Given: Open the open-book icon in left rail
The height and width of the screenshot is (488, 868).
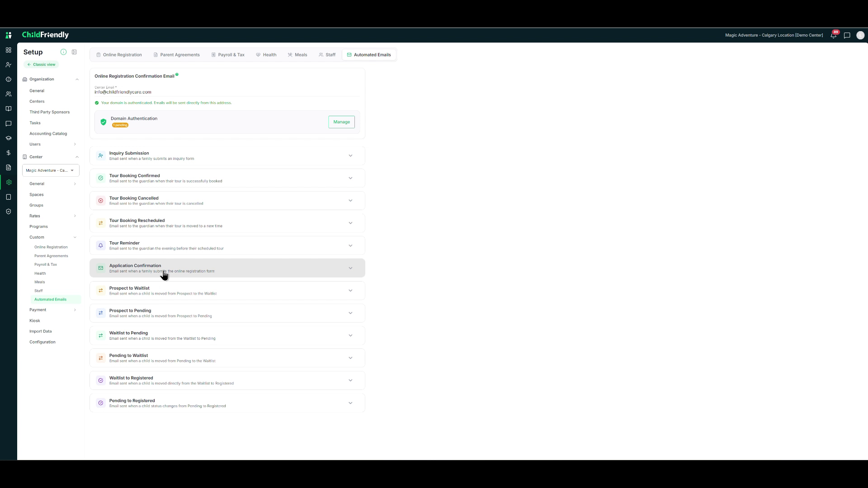Looking at the screenshot, I should pos(8,109).
